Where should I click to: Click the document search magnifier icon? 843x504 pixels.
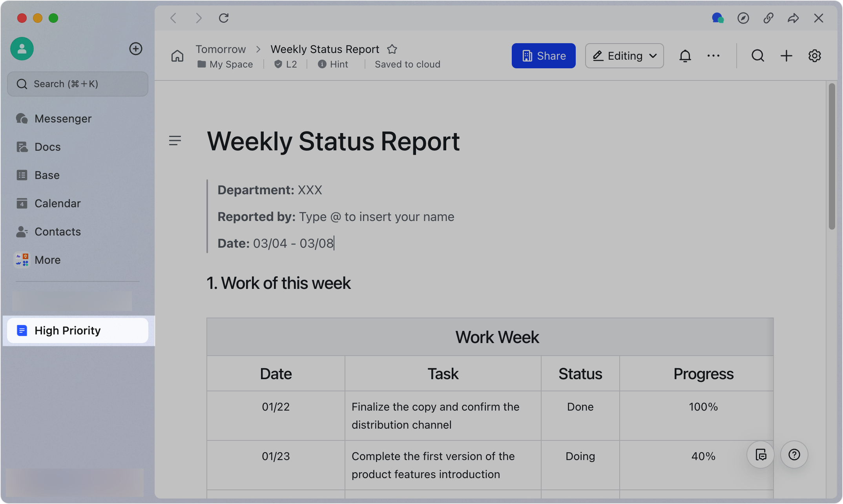(x=757, y=56)
